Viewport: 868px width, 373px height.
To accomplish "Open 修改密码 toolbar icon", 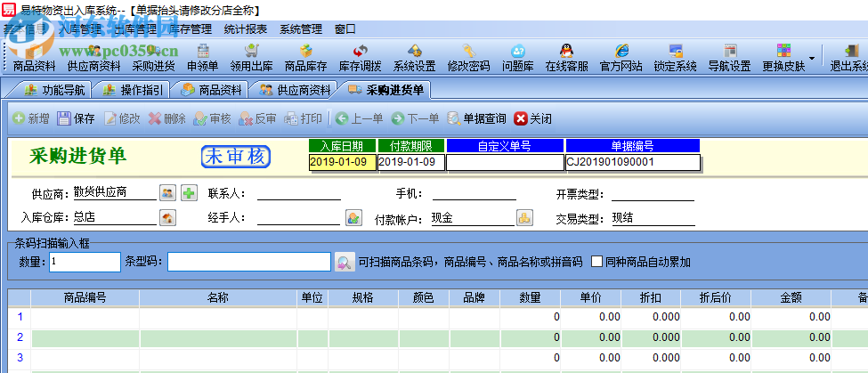I will (x=468, y=58).
